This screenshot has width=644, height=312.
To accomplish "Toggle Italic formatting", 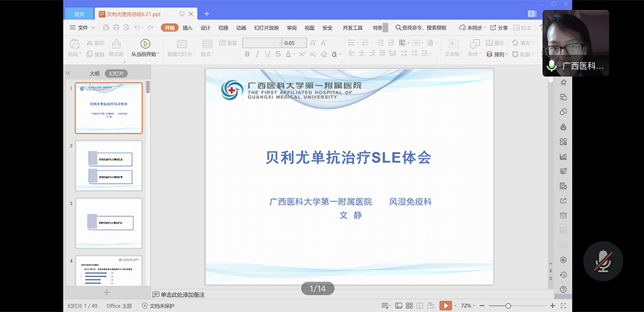I will pos(257,54).
